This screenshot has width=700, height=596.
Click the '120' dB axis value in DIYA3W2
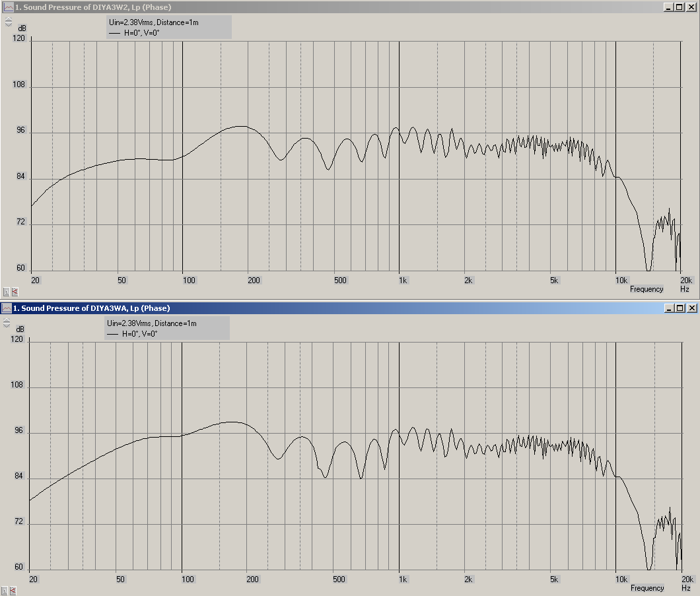pos(18,38)
